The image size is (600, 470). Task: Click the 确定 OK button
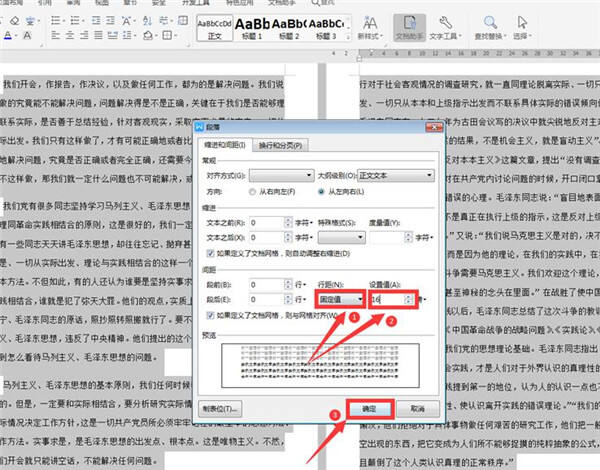369,409
